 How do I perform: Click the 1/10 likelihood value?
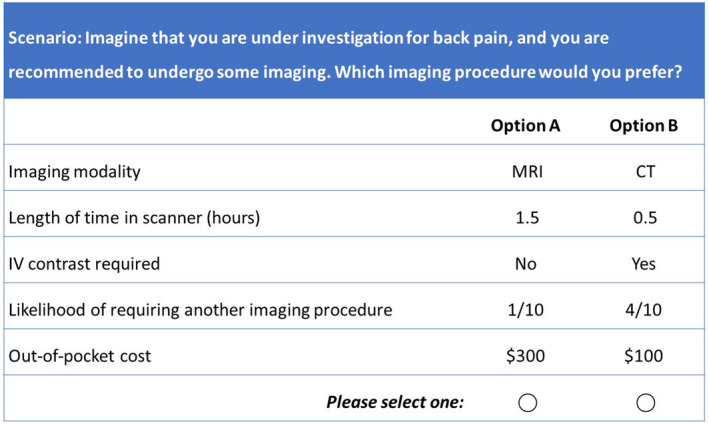(x=525, y=310)
